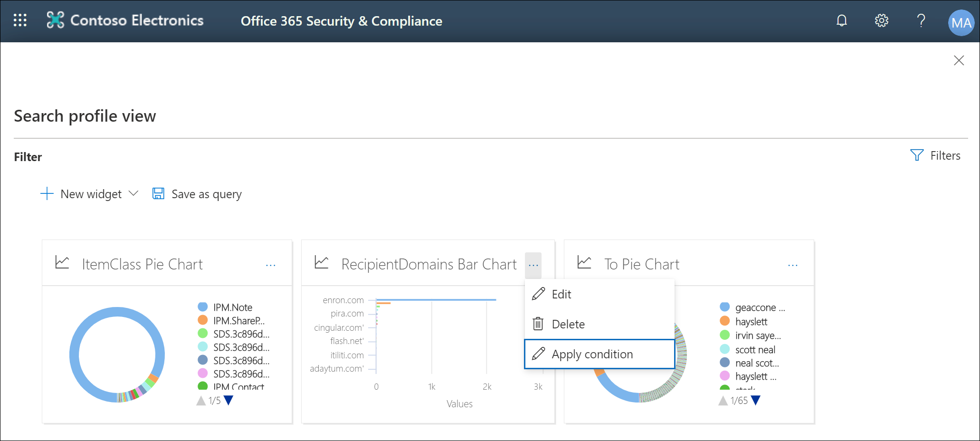Open the Filters funnel icon
The image size is (980, 441).
(x=917, y=155)
